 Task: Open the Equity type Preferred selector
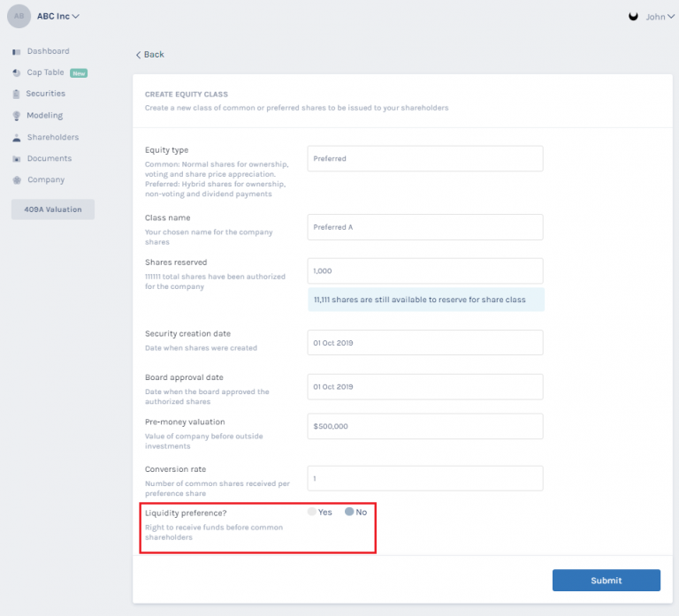tap(424, 159)
